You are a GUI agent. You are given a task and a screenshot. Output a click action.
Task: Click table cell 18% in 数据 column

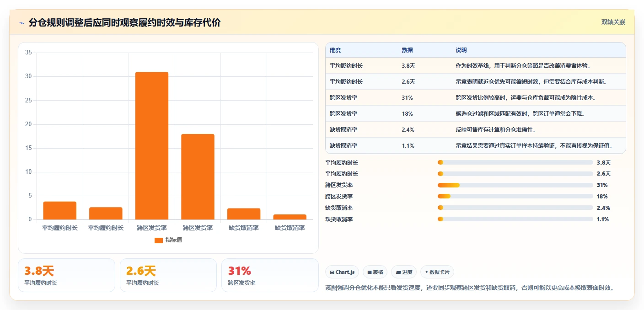(x=407, y=114)
